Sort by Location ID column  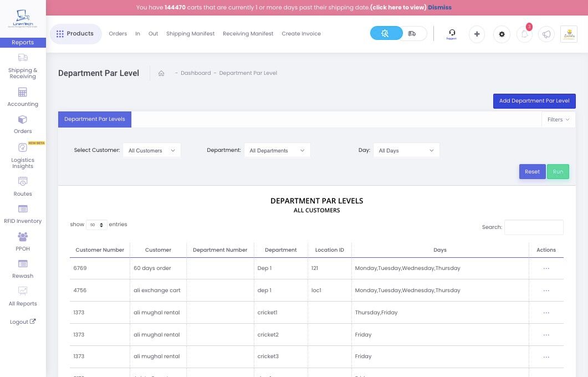coord(329,250)
